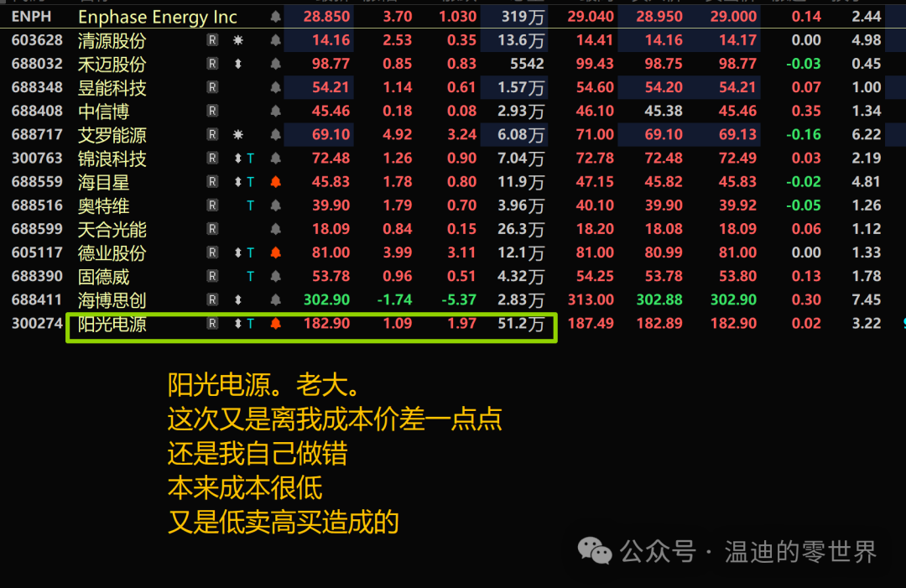The height and width of the screenshot is (588, 906).
Task: Click the sun marker icon on 清源股份 row
Action: point(238,40)
